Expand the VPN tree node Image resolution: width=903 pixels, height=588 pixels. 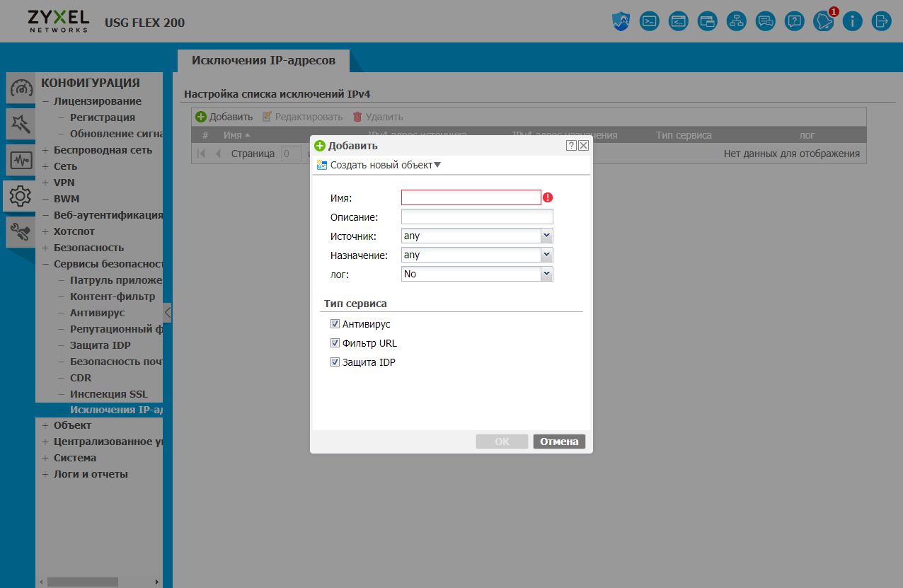(x=45, y=183)
